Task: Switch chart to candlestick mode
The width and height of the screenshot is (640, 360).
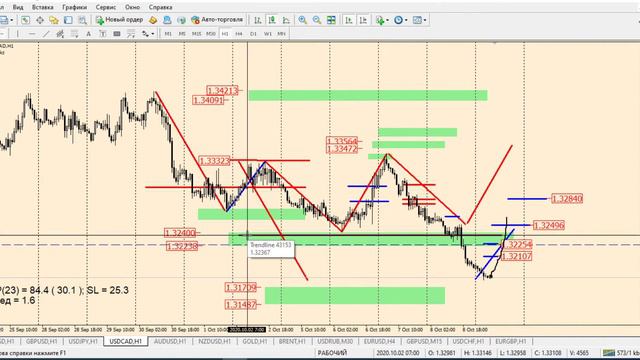Action: 272,20
